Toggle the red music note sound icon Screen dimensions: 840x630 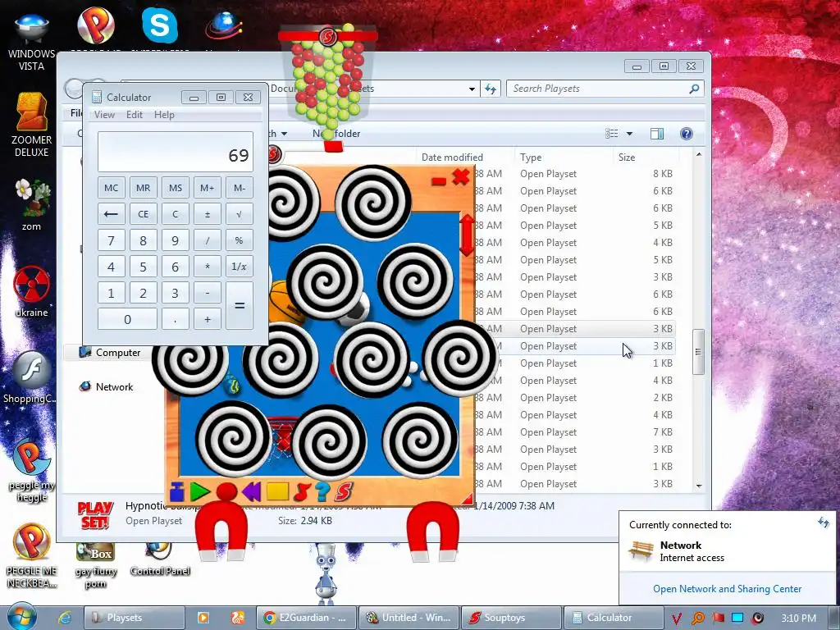coord(302,491)
